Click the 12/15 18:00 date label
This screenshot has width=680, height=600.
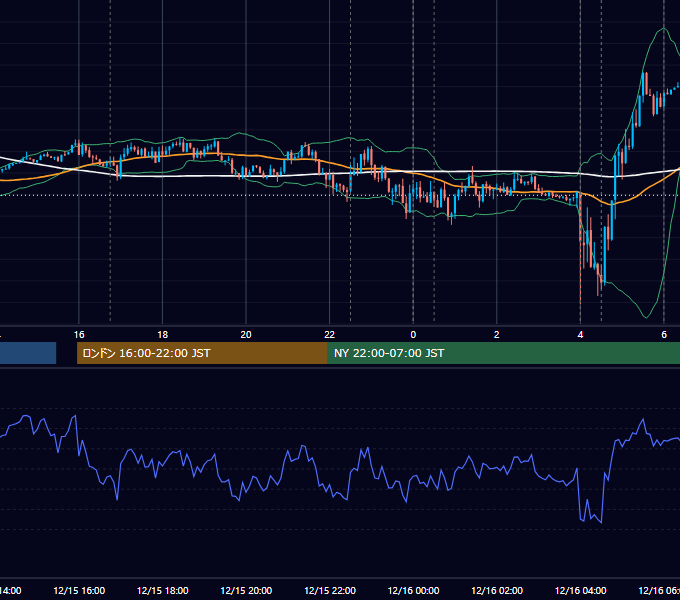[163, 590]
